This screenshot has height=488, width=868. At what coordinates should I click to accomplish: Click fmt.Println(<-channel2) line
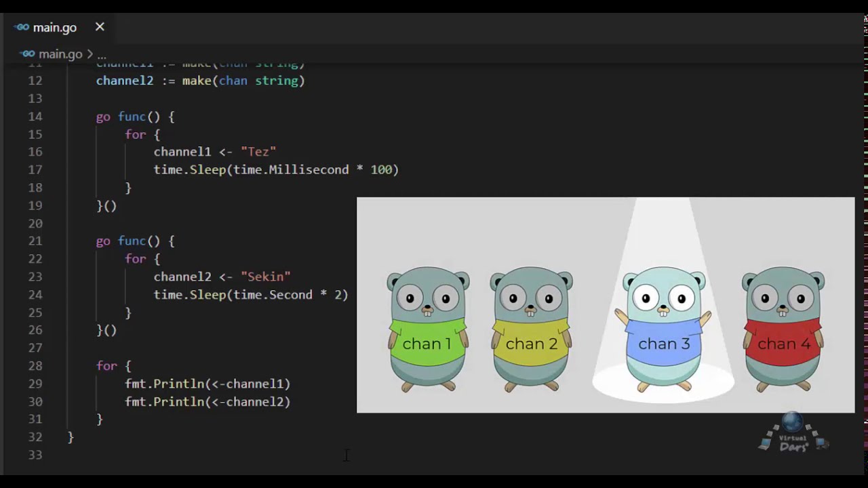pos(208,401)
